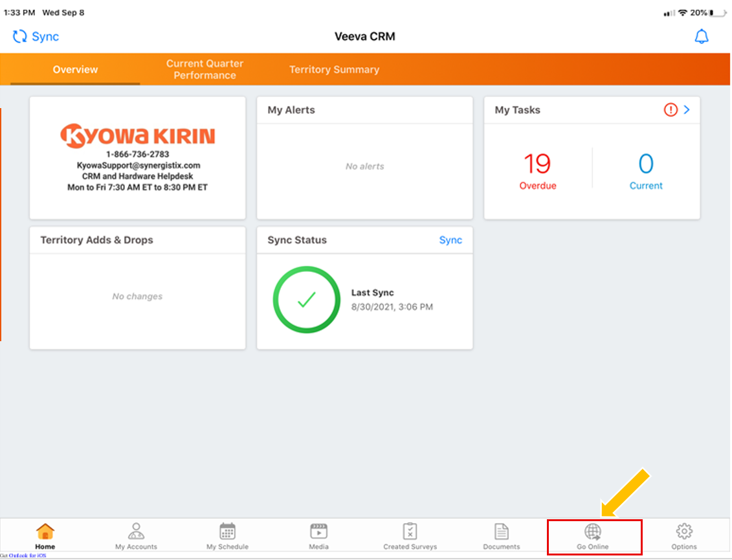Viewport: 732px width, 560px height.
Task: Switch to Current Quarter Performance tab
Action: (205, 69)
